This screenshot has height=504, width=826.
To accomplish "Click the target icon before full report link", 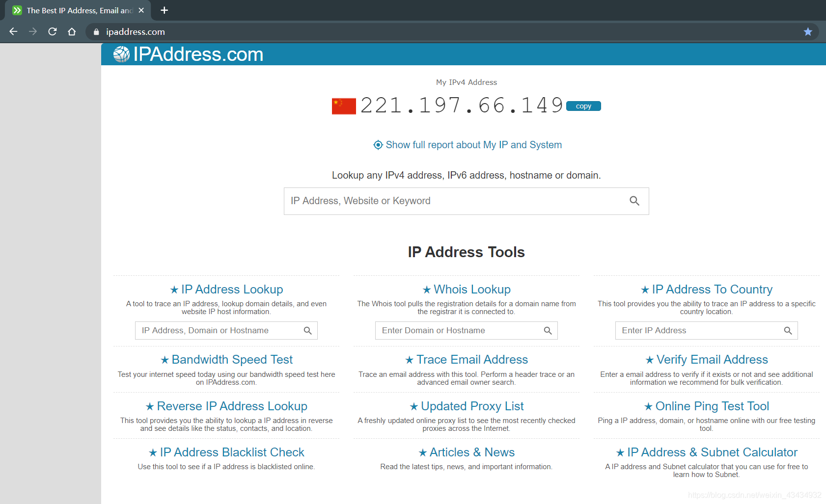I will click(x=378, y=145).
